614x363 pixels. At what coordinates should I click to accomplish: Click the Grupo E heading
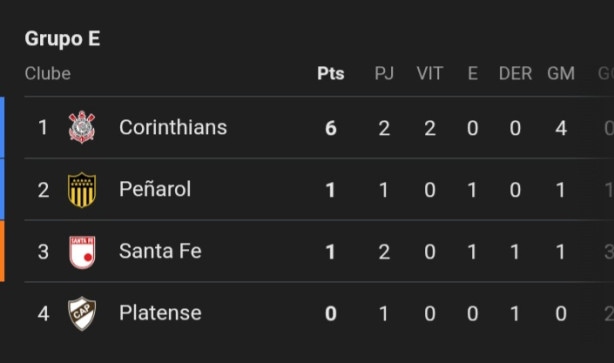62,39
